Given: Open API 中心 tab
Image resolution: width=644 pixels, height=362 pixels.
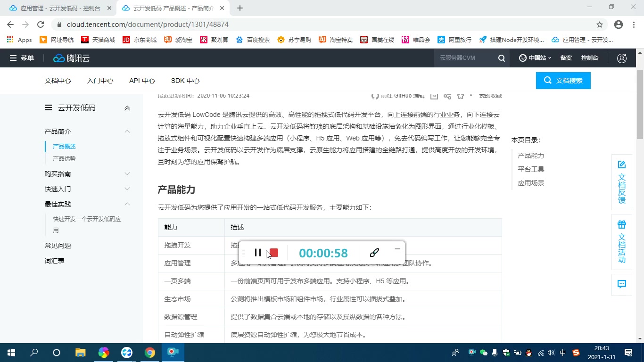Looking at the screenshot, I should coord(142,81).
